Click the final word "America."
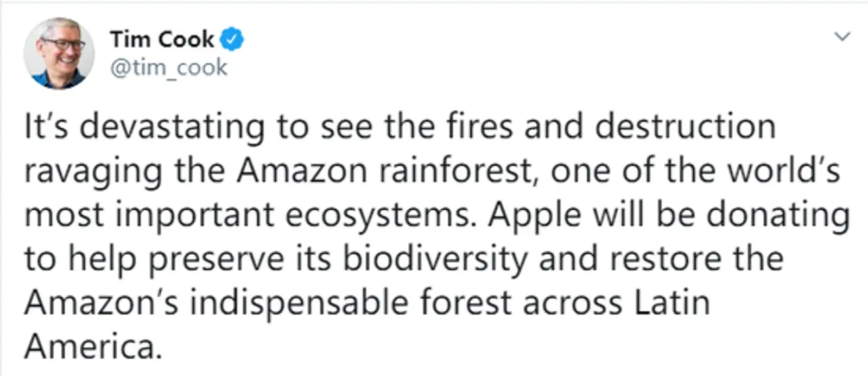 [93, 347]
